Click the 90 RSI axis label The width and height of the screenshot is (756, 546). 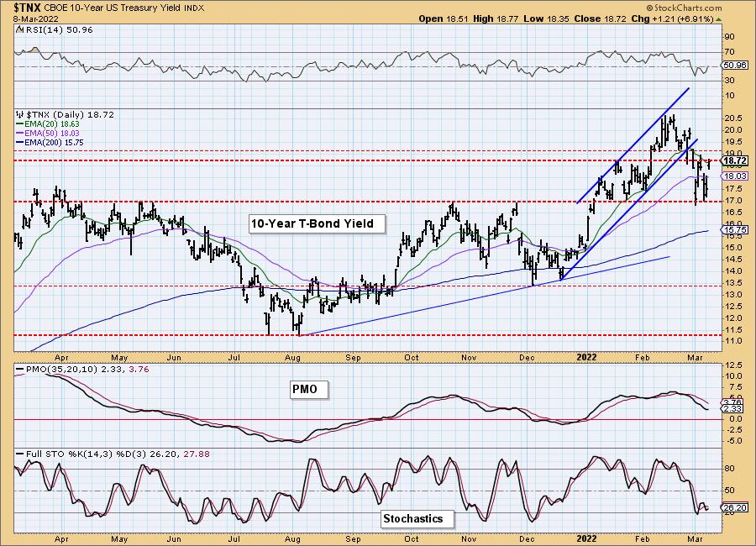(729, 37)
